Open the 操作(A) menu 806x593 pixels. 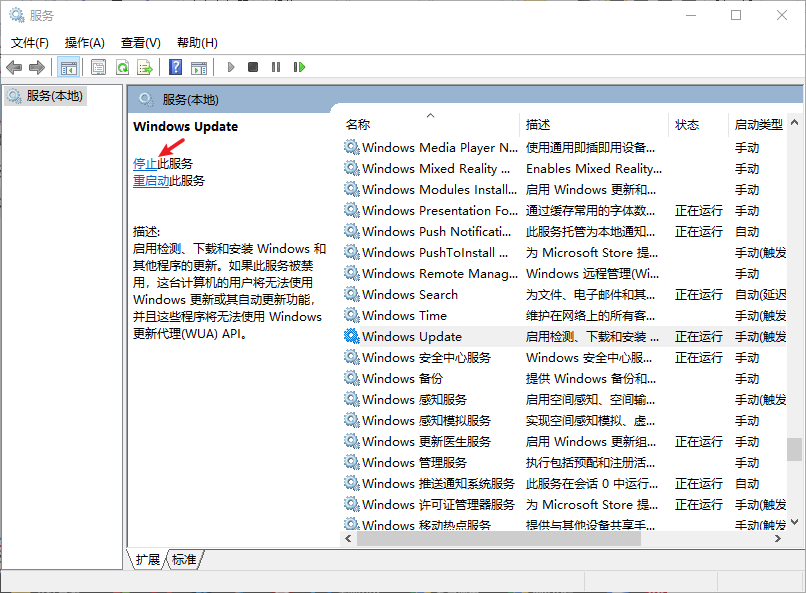(85, 42)
